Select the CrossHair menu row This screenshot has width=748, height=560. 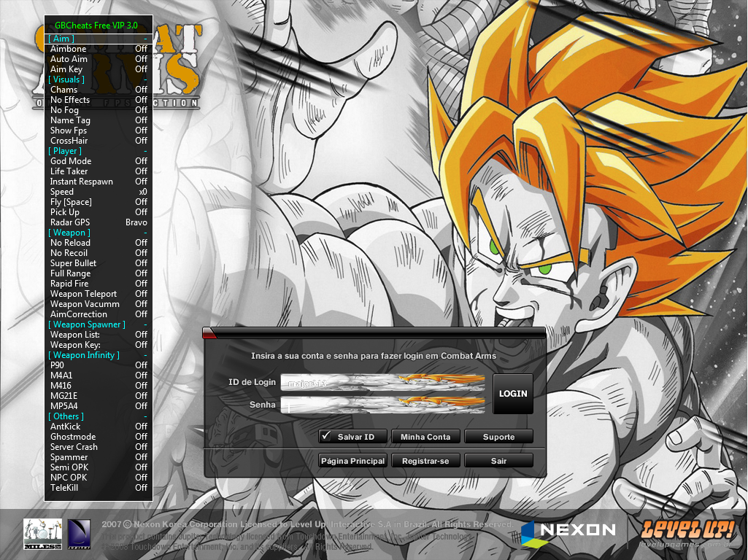click(x=99, y=141)
